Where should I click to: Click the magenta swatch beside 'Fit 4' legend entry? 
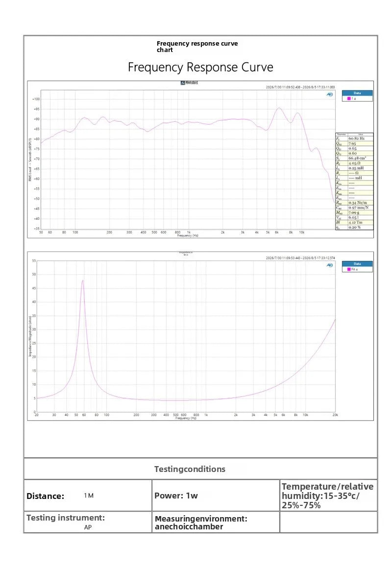(x=349, y=269)
